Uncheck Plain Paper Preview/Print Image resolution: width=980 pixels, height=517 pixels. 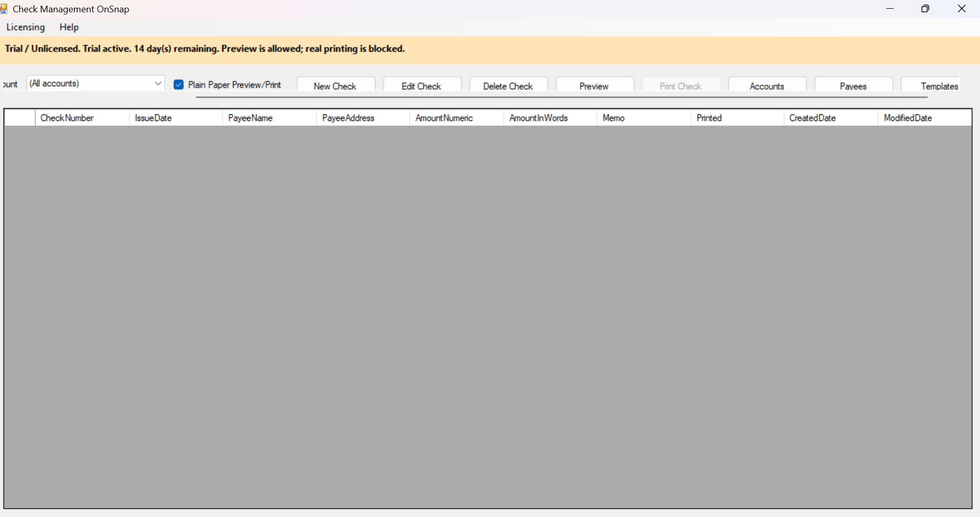click(x=178, y=85)
